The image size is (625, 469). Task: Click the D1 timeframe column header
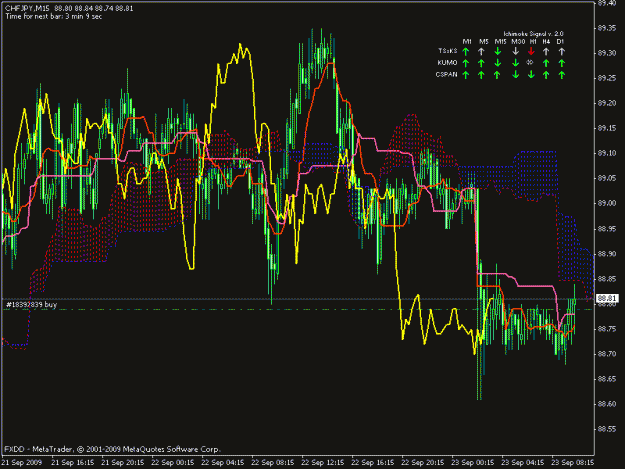tap(560, 41)
